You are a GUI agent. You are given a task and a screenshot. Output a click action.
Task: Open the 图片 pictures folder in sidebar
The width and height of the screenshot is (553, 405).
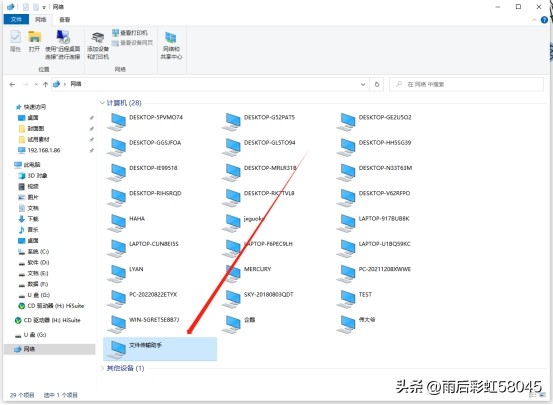pos(33,197)
